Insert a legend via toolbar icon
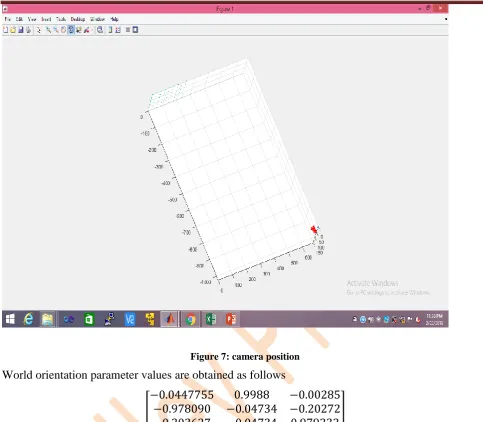483x422 pixels. 118,30
